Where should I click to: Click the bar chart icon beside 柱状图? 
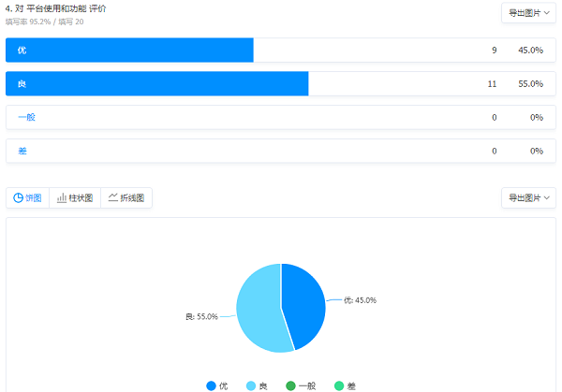pos(62,198)
